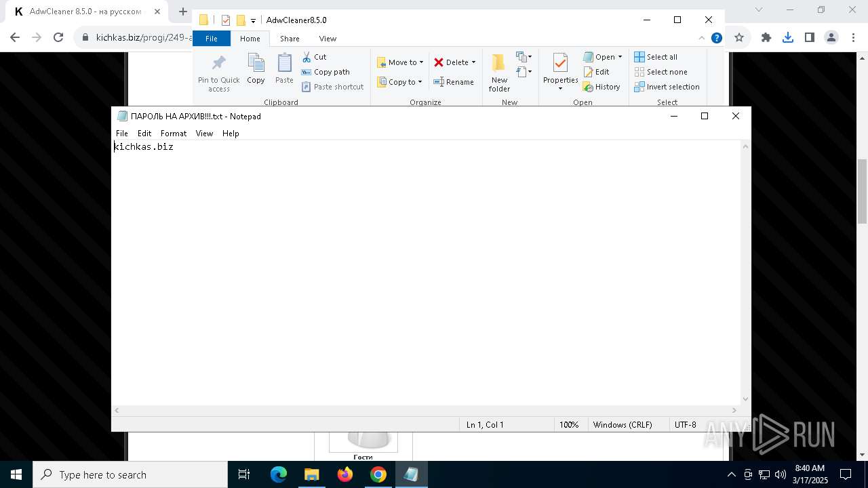Click Select all in the ribbon

click(656, 57)
